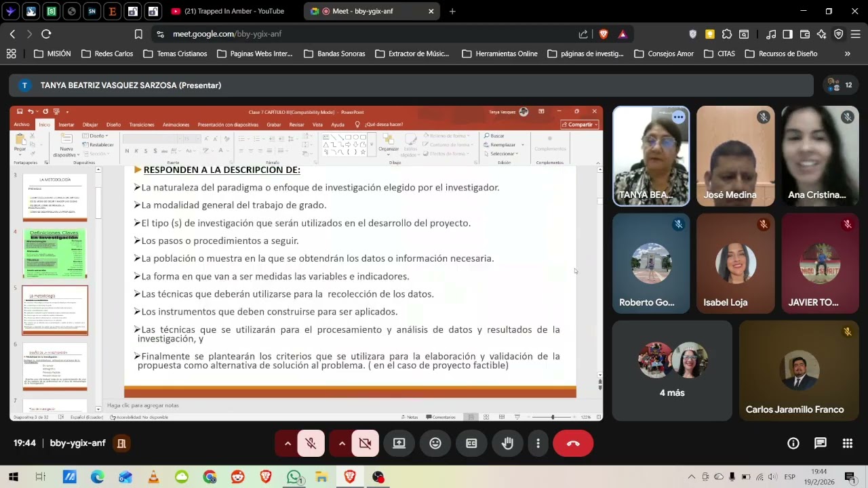Show hidden system tray icons
The height and width of the screenshot is (488, 868).
[x=691, y=477]
